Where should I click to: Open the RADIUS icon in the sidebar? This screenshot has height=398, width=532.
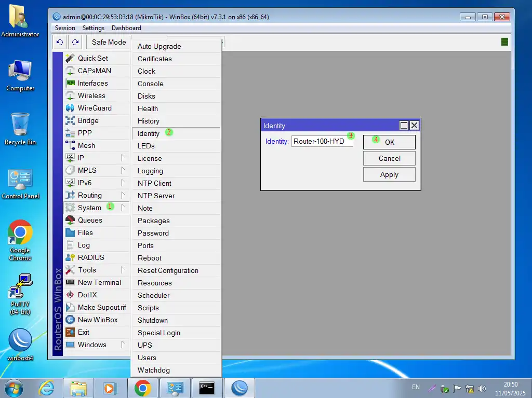pos(70,257)
